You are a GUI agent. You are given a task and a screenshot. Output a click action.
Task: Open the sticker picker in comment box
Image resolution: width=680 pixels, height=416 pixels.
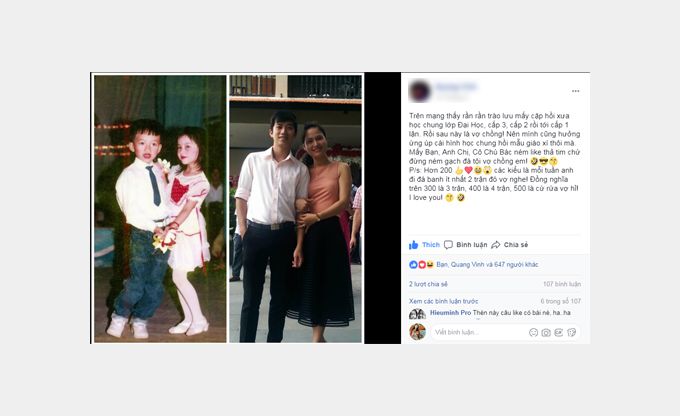(x=572, y=332)
